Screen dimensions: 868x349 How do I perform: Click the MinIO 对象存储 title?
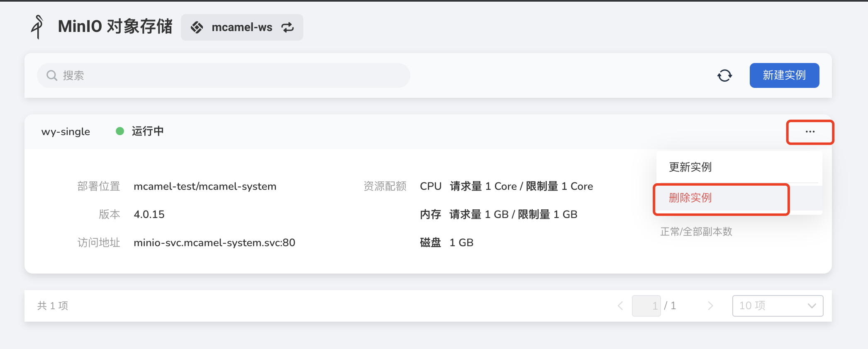point(115,27)
